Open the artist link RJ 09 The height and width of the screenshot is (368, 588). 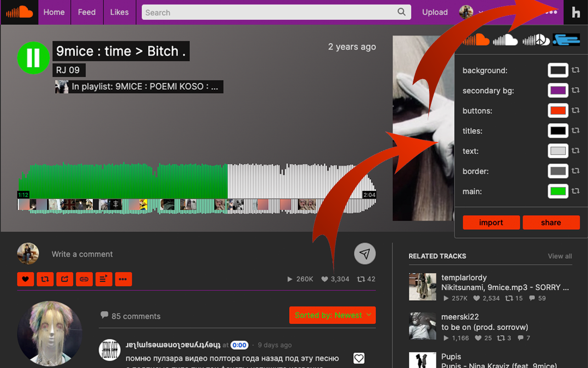(68, 70)
